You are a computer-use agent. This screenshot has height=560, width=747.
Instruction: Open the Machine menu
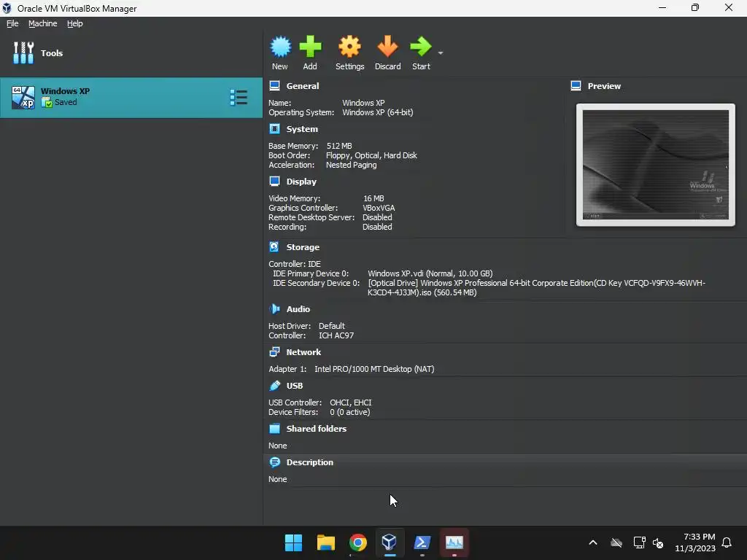pyautogui.click(x=42, y=23)
